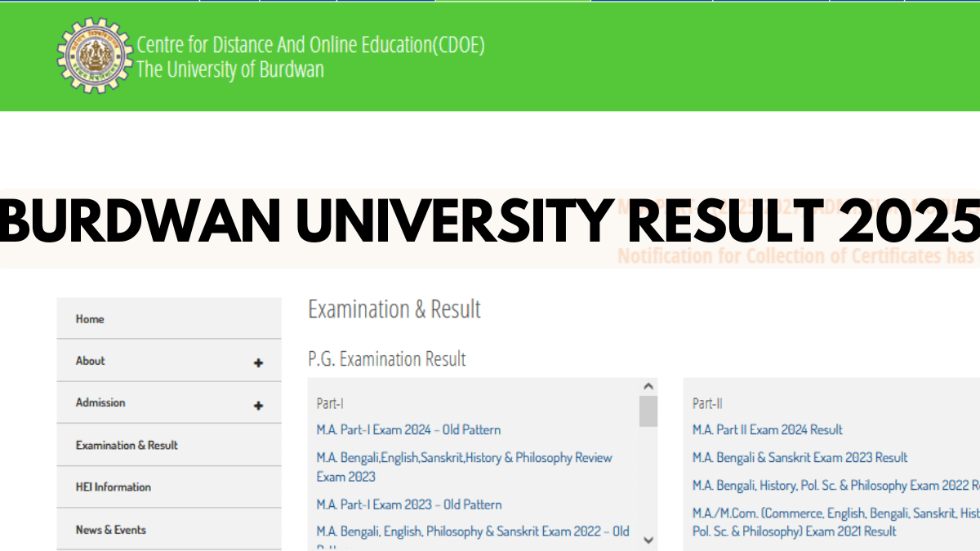This screenshot has height=551, width=980.
Task: Click the Notification for Collection of Certificates text
Action: point(798,256)
